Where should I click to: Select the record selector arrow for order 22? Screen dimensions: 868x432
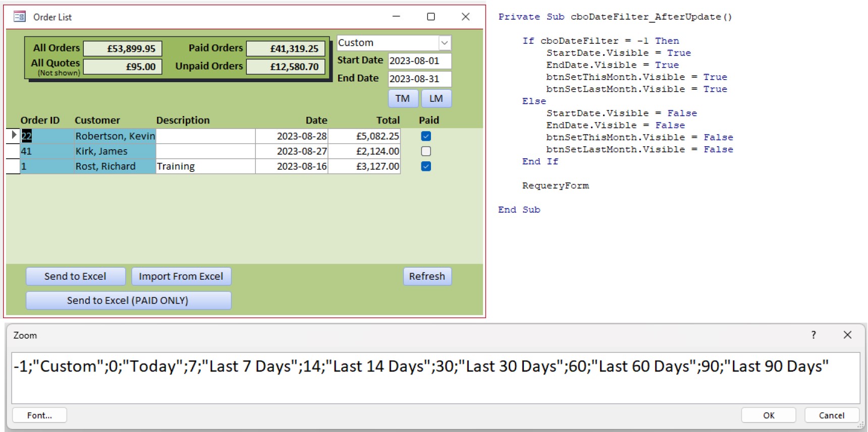(13, 136)
